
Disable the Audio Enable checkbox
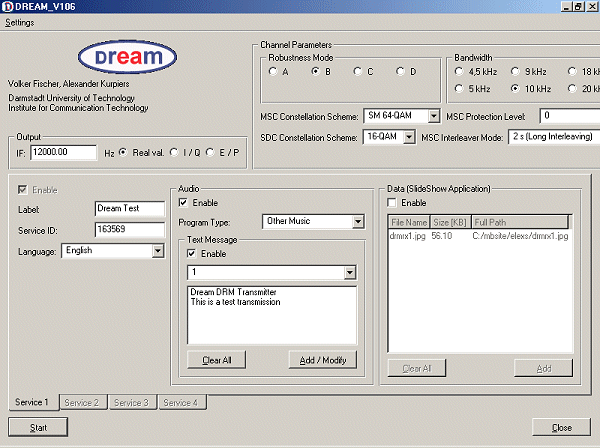184,203
